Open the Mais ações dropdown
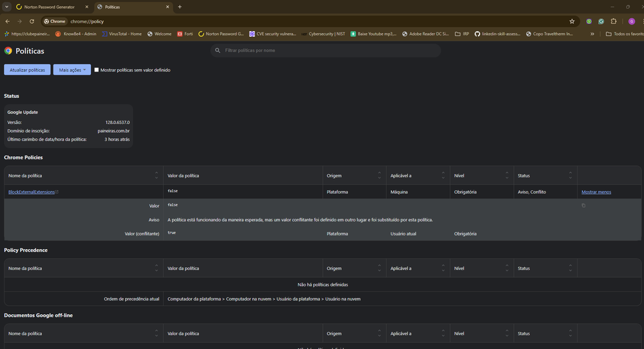 coord(72,70)
